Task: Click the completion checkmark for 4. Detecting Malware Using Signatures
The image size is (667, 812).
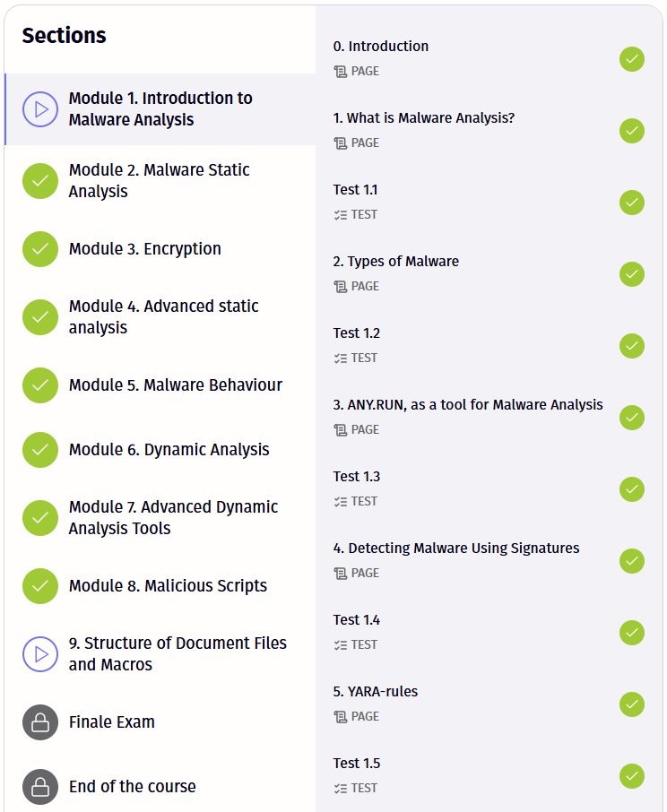Action: pyautogui.click(x=632, y=561)
